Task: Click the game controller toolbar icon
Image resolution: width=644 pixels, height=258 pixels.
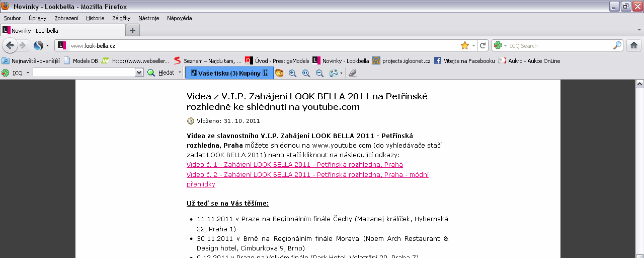Action: (x=333, y=73)
